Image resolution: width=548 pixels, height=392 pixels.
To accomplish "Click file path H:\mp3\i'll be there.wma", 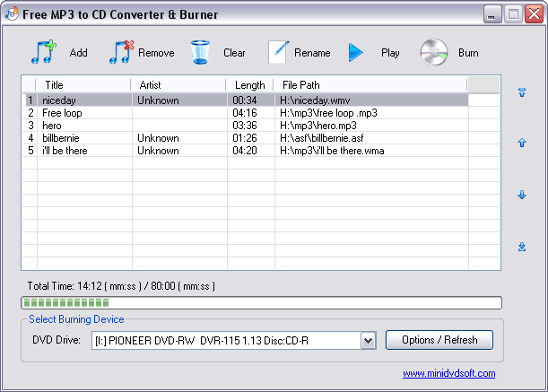I will point(332,151).
